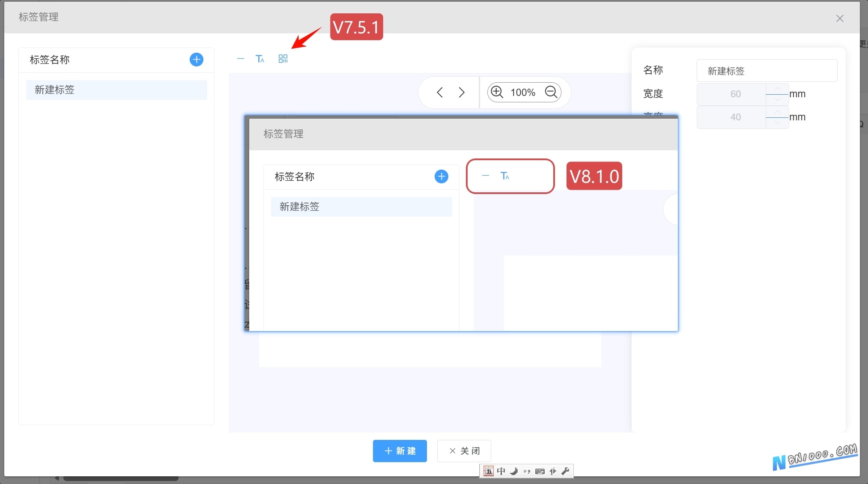Click the 标签名称 header in the main left panel
The width and height of the screenshot is (868, 484).
(x=50, y=60)
